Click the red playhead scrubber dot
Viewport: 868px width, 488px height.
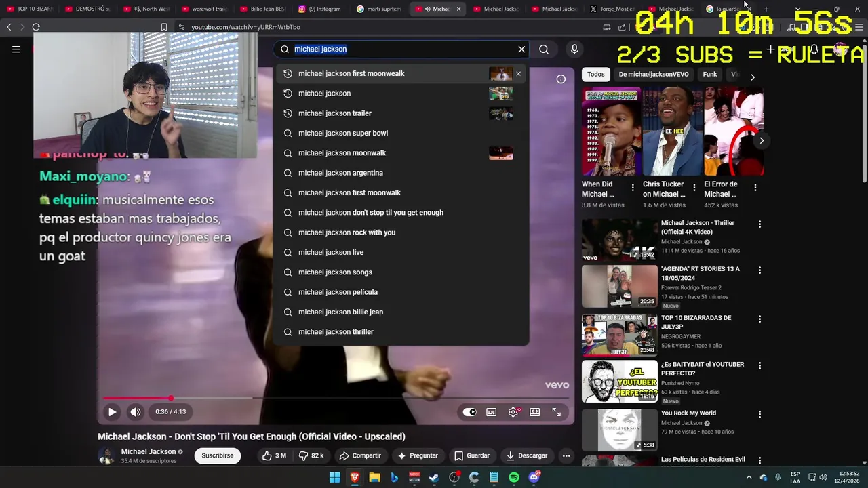pyautogui.click(x=171, y=398)
